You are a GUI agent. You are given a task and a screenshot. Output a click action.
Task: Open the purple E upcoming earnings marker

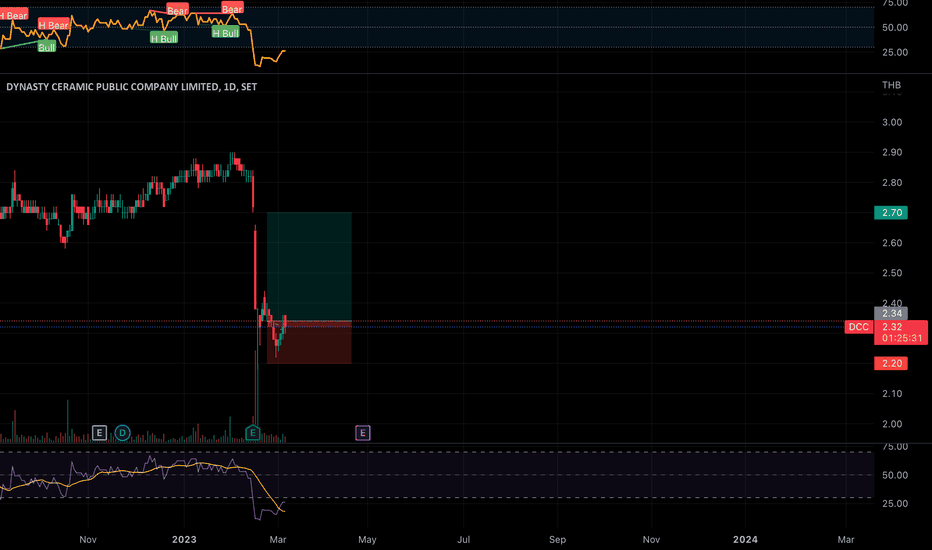click(363, 433)
